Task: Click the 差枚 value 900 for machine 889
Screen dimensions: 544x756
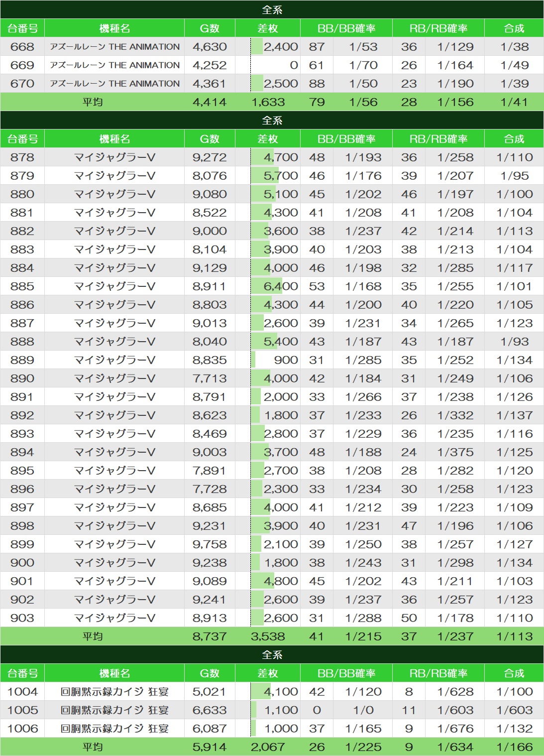Action: click(286, 360)
